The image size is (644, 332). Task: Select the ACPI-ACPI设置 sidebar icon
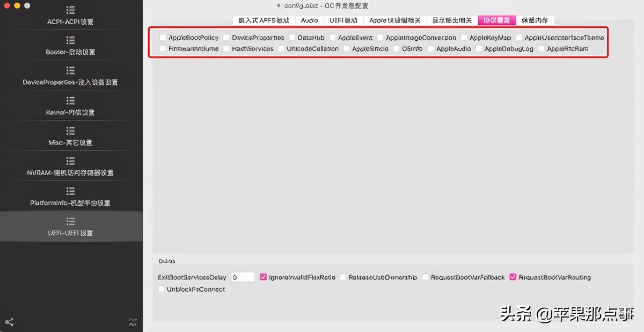pos(71,9)
